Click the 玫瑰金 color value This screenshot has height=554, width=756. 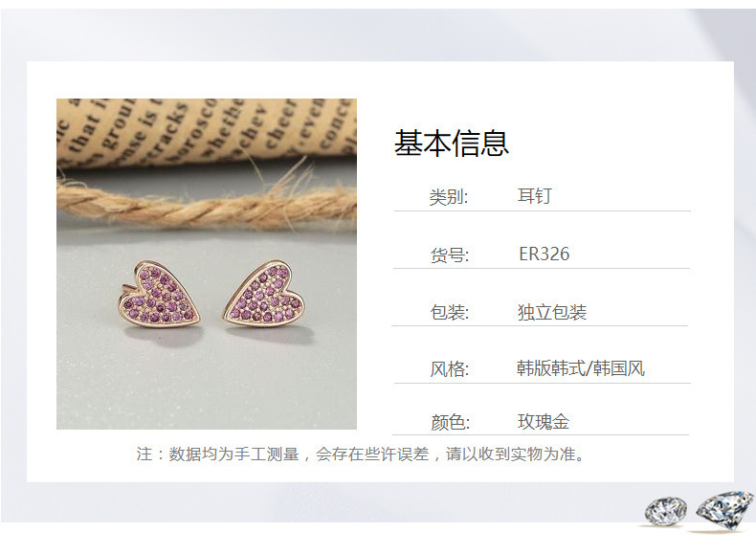tap(544, 422)
